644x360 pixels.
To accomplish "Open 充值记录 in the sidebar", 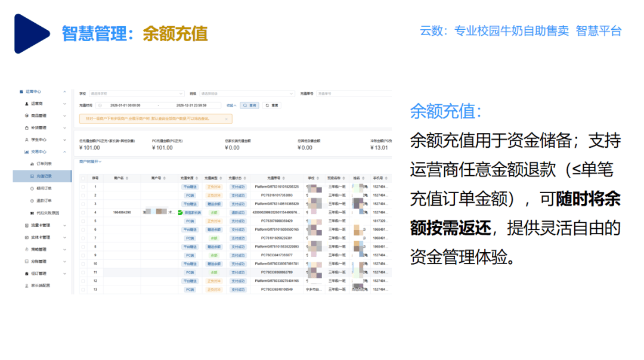I will 44,176.
